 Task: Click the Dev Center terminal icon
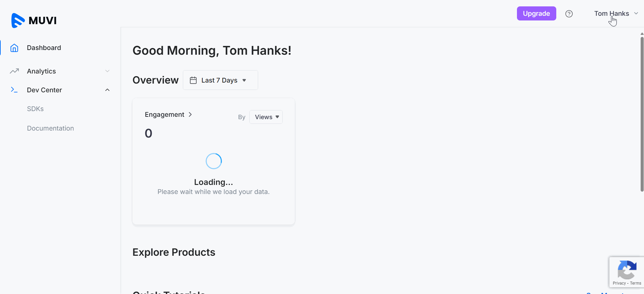pyautogui.click(x=14, y=90)
